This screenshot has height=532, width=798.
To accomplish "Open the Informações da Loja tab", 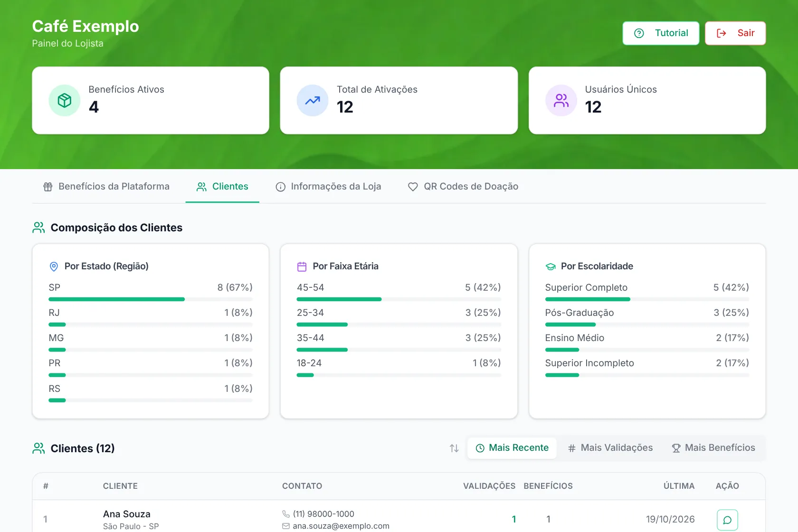I will tap(328, 187).
